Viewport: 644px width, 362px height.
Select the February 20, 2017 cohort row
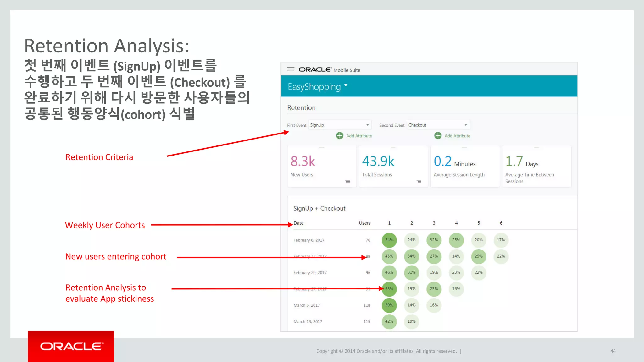[x=310, y=273]
